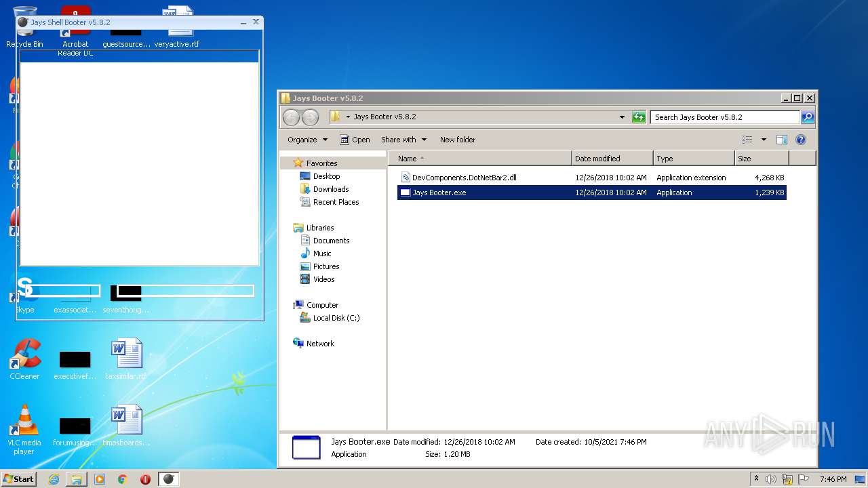
Task: Open Desktop in the navigation pane
Action: [x=326, y=176]
